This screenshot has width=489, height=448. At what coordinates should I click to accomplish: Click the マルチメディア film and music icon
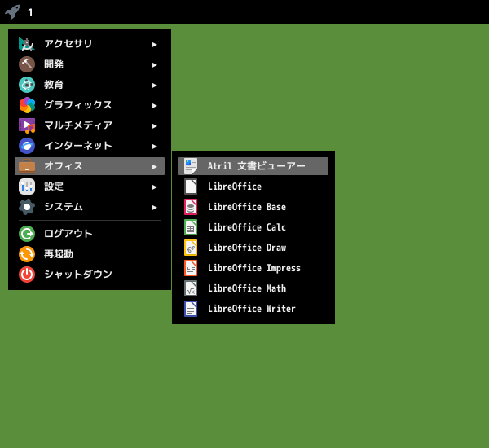click(27, 125)
